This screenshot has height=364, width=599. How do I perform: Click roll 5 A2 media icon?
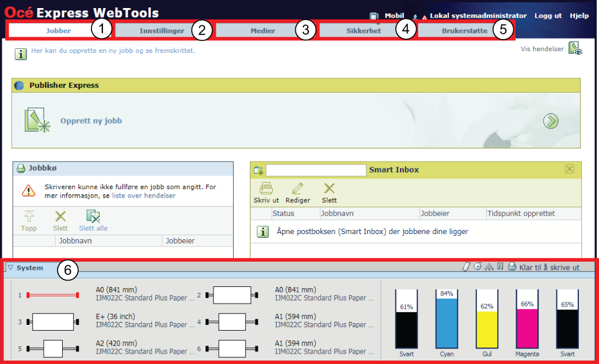point(53,348)
